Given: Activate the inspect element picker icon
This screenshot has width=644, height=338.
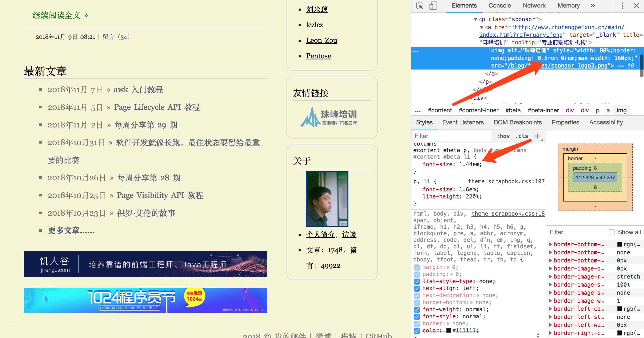Looking at the screenshot, I should pos(420,6).
